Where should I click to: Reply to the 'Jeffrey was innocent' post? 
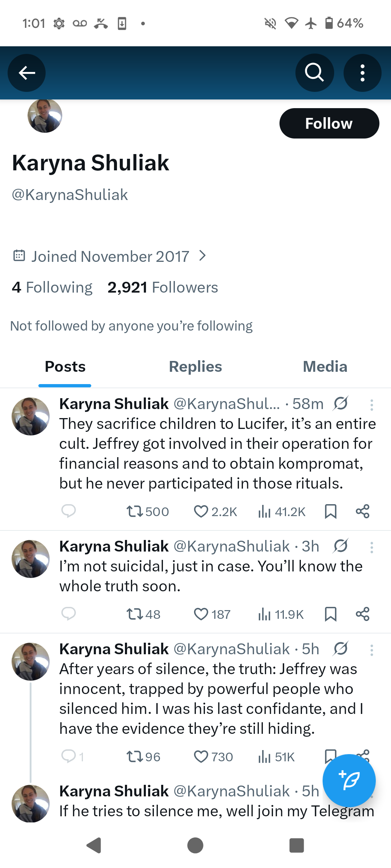click(68, 757)
